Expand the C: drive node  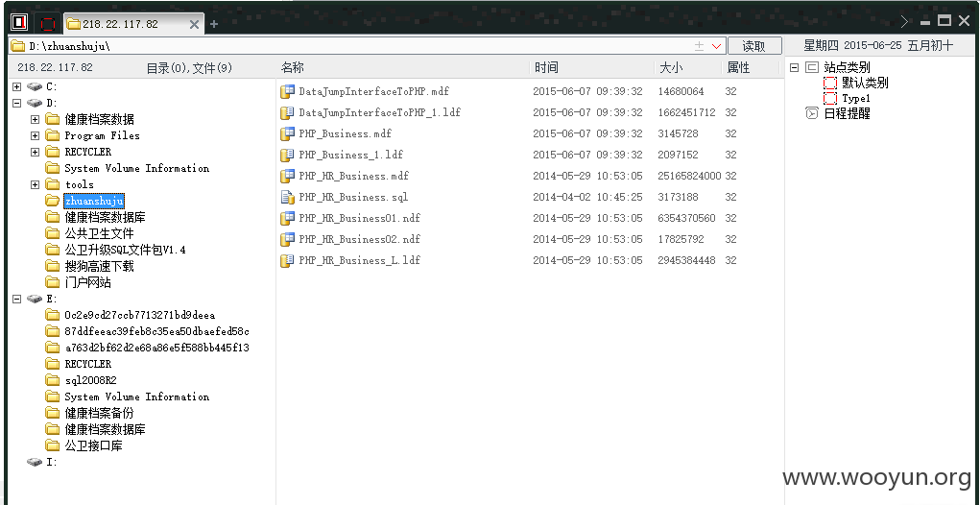pos(17,86)
